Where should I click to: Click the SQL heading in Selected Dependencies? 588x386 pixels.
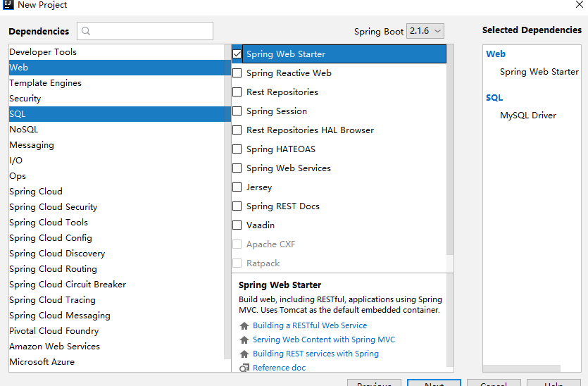click(494, 98)
